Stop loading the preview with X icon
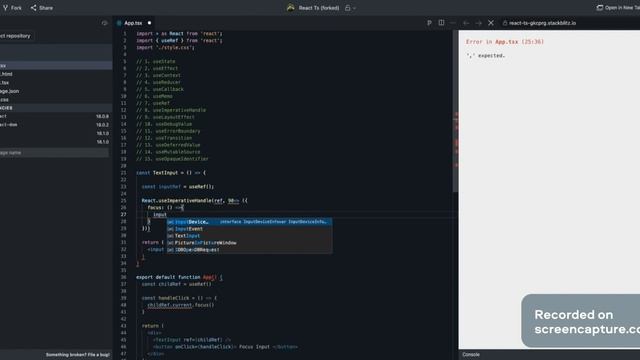 491,23
